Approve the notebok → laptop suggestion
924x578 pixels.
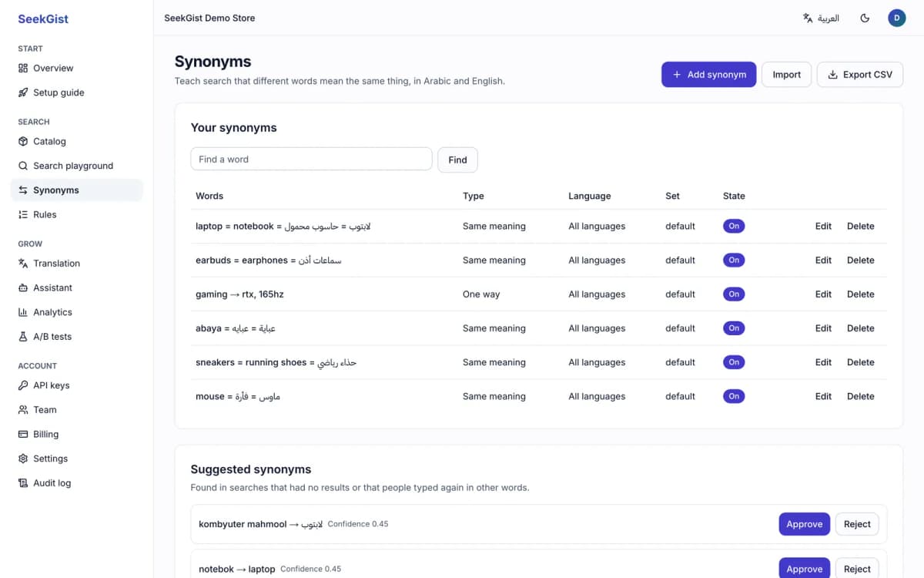[804, 569]
